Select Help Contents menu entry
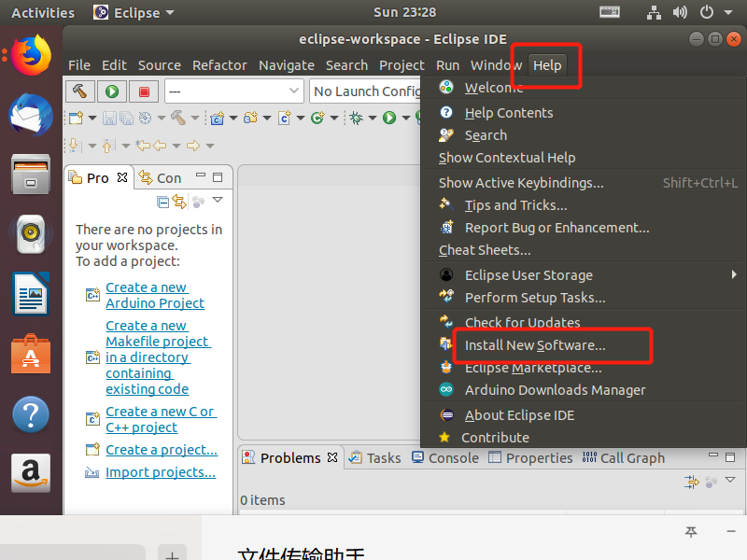This screenshot has width=747, height=560. click(x=583, y=113)
